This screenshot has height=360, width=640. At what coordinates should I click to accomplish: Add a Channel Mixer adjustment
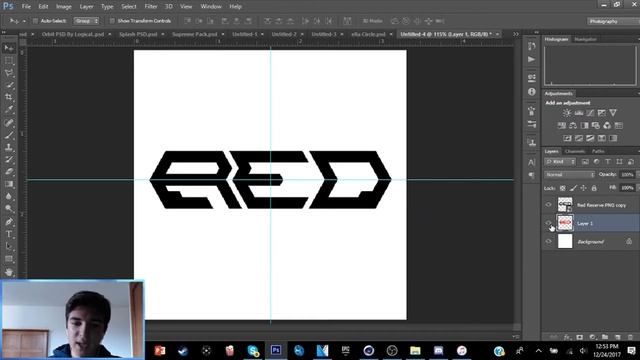click(607, 125)
